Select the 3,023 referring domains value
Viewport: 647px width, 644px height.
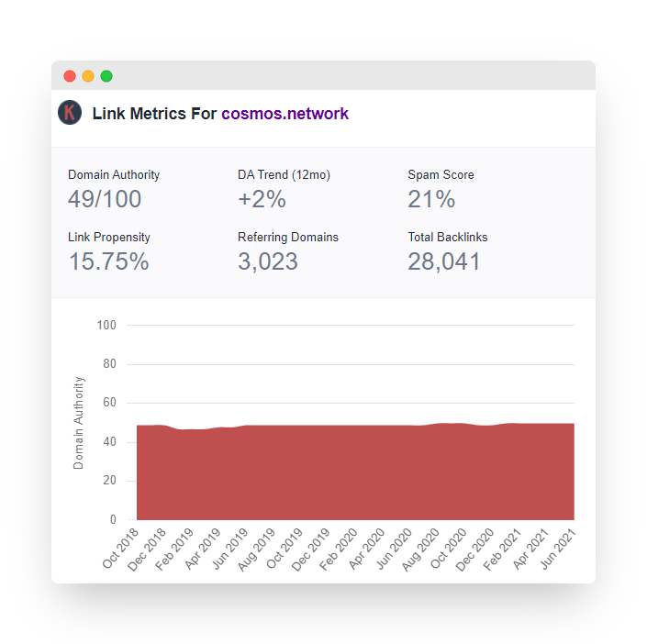[x=268, y=261]
